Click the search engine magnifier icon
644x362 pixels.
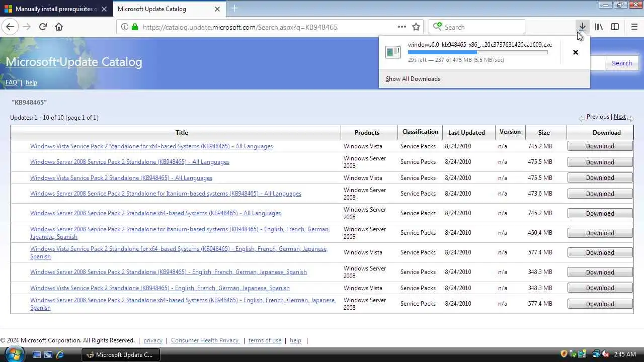[437, 27]
